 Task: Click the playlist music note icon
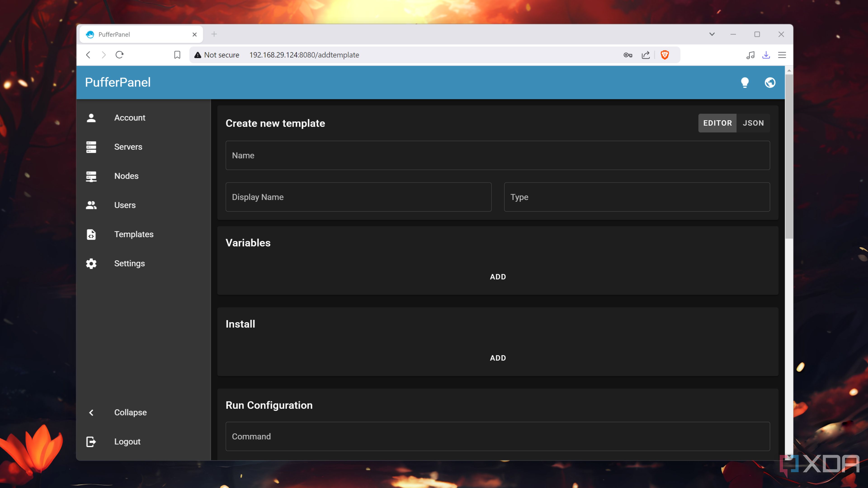[x=750, y=55]
